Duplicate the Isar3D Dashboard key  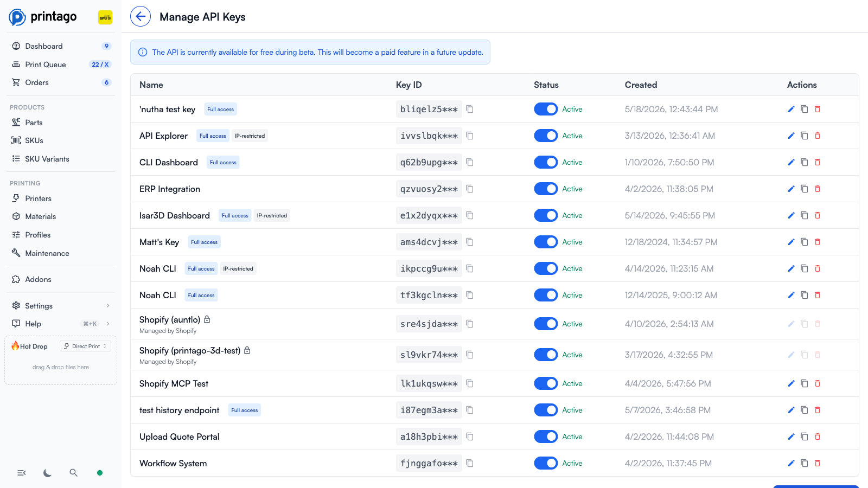coord(805,216)
